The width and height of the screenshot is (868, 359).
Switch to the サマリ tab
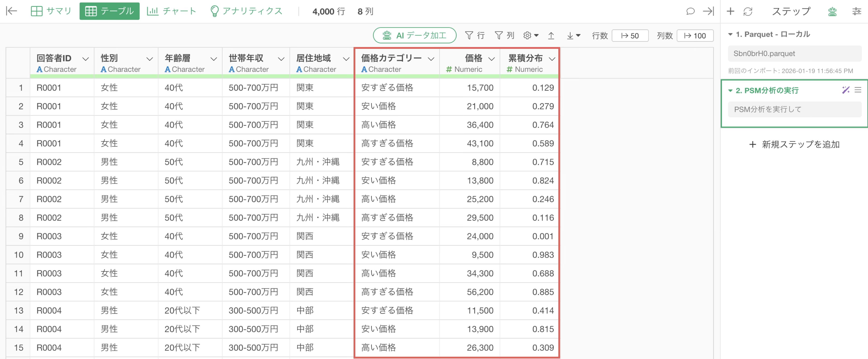pyautogui.click(x=51, y=11)
